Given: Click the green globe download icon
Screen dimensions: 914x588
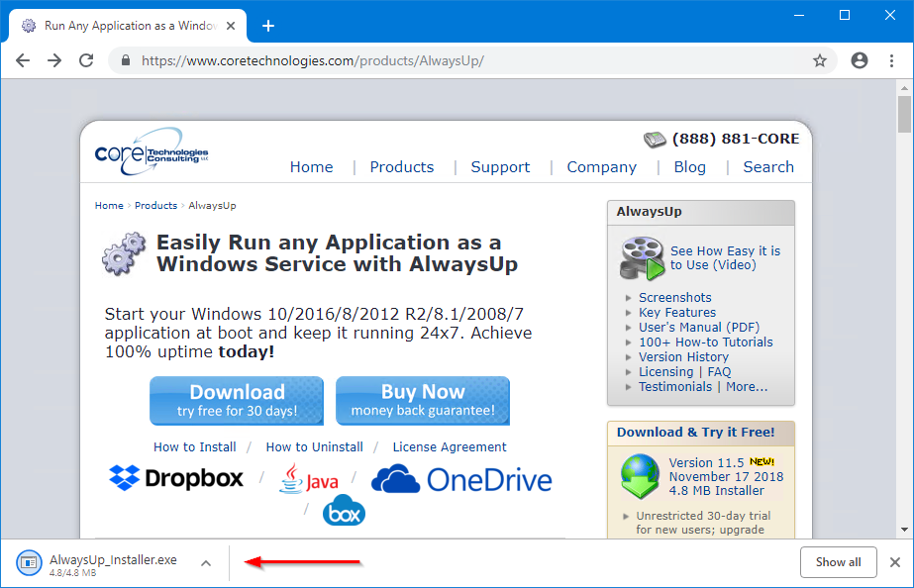Looking at the screenshot, I should coord(640,477).
